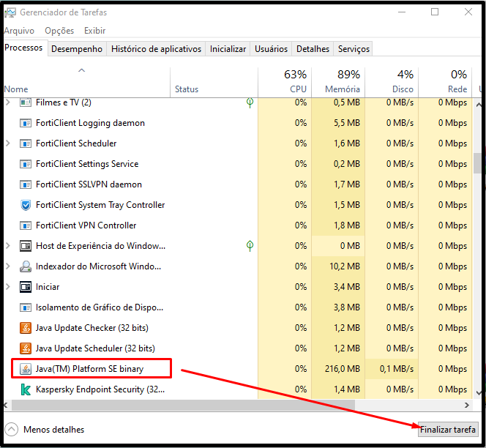486x448 pixels.
Task: Click the Java(TM) Platform SE binary icon
Action: (x=26, y=369)
